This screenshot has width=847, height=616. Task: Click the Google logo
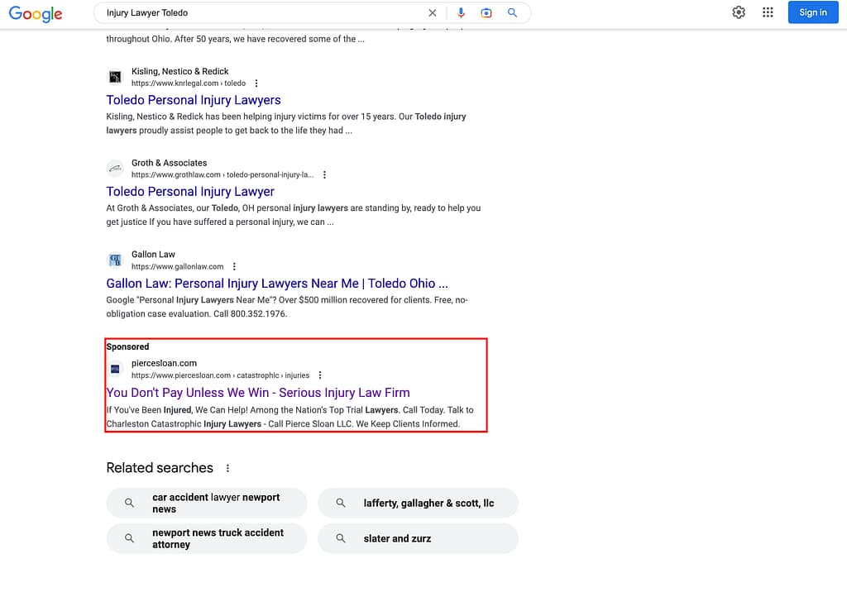pos(36,13)
